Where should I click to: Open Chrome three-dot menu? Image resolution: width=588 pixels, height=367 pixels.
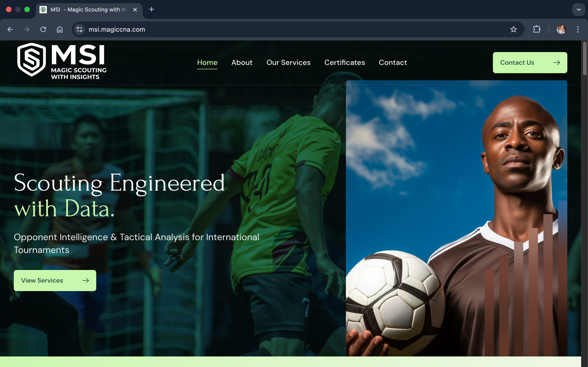pos(578,29)
